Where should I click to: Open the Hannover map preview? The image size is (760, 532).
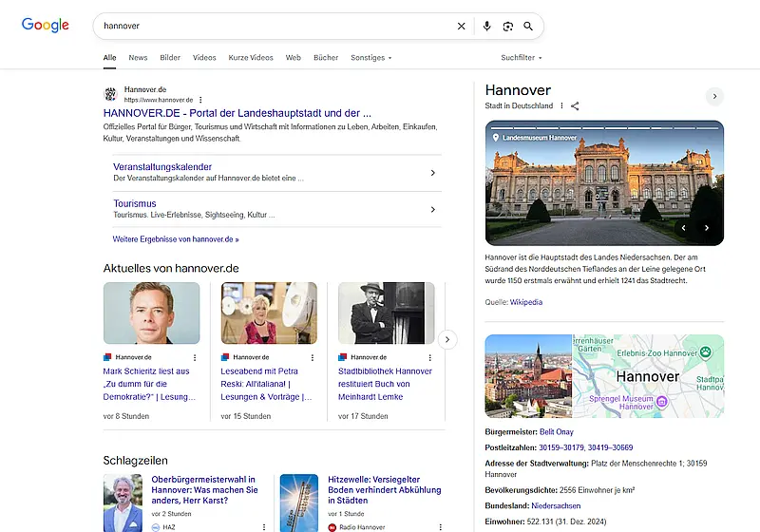point(649,376)
